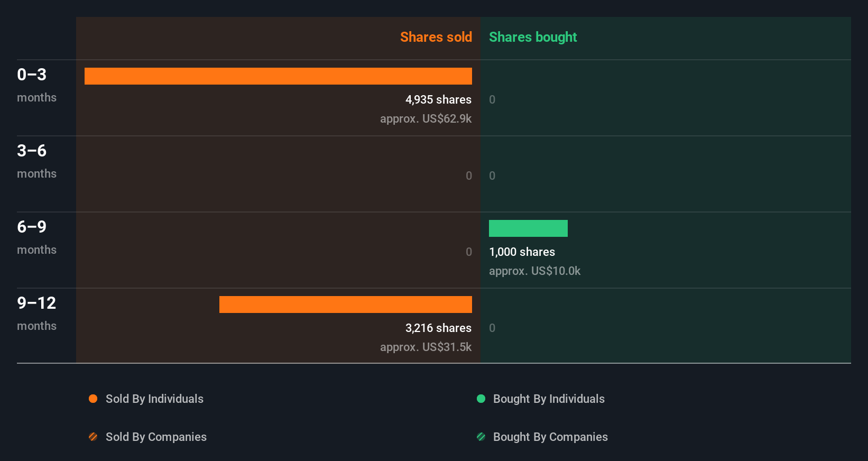Select the 0–3 months orange sold bar
This screenshot has width=868, height=461.
click(x=278, y=76)
